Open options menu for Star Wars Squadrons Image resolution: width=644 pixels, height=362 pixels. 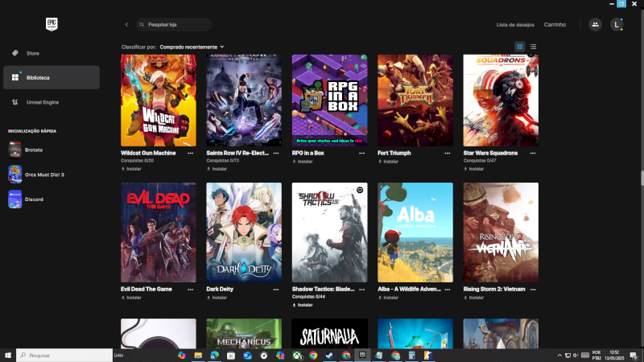click(533, 153)
